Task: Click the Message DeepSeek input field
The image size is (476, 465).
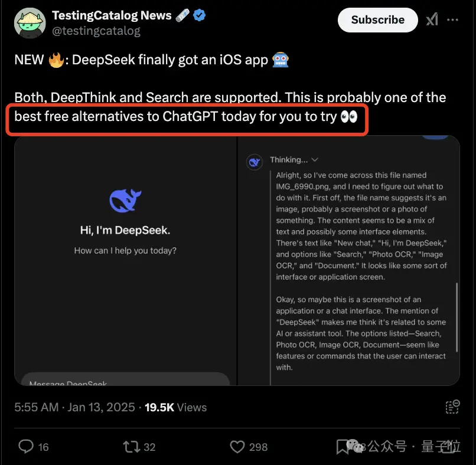Action: (x=124, y=382)
